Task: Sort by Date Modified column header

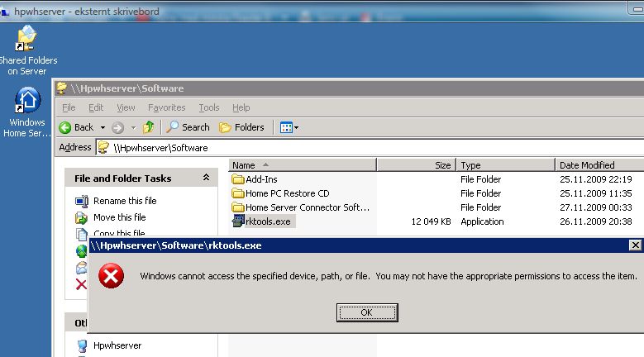Action: (599, 165)
